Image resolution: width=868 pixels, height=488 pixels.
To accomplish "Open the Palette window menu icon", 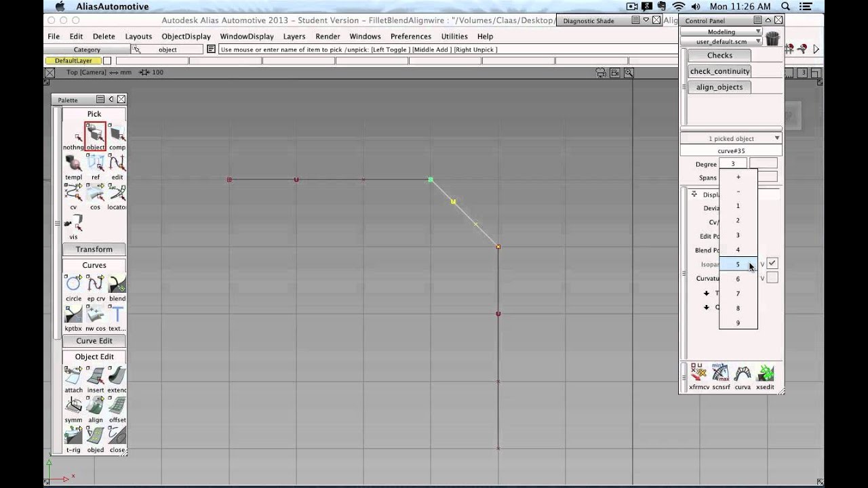I will pyautogui.click(x=100, y=100).
